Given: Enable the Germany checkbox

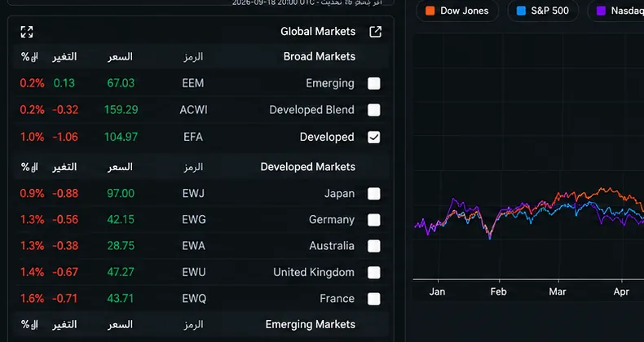Looking at the screenshot, I should (x=373, y=220).
